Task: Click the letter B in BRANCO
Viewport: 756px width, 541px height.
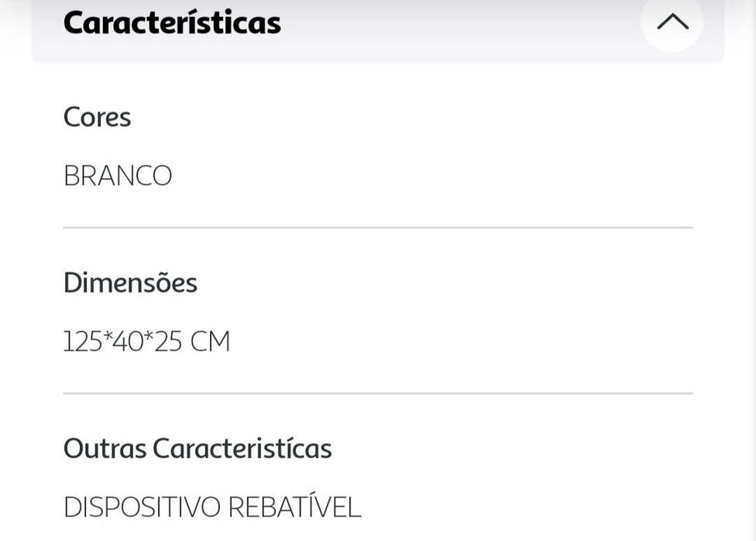Action: pos(71,176)
